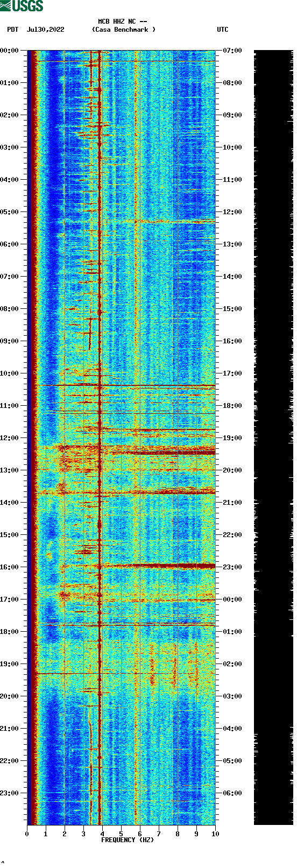297x868 pixels.
Task: Click the PDT '16:00' time label
Action: (9, 567)
